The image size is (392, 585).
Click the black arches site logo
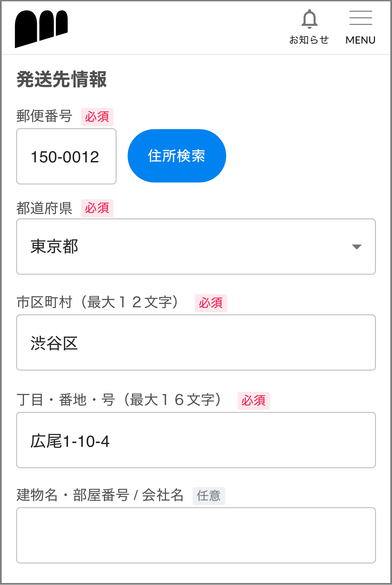tap(41, 29)
